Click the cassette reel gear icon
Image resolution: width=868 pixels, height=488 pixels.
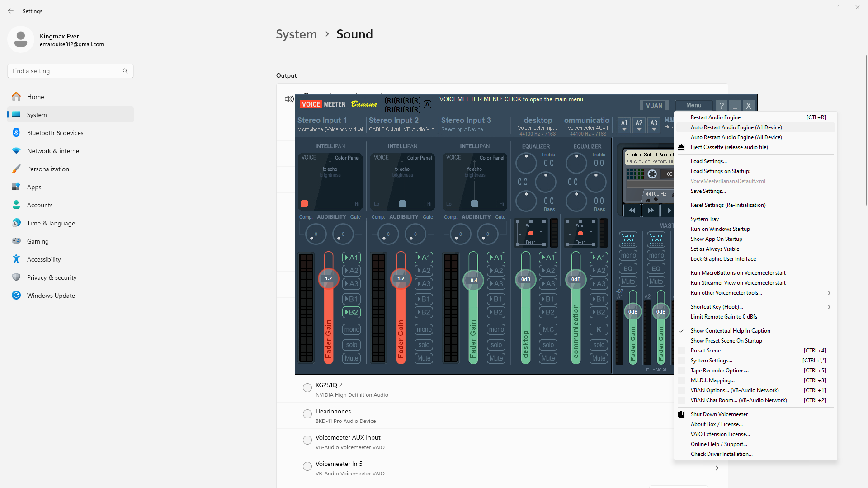pyautogui.click(x=652, y=174)
